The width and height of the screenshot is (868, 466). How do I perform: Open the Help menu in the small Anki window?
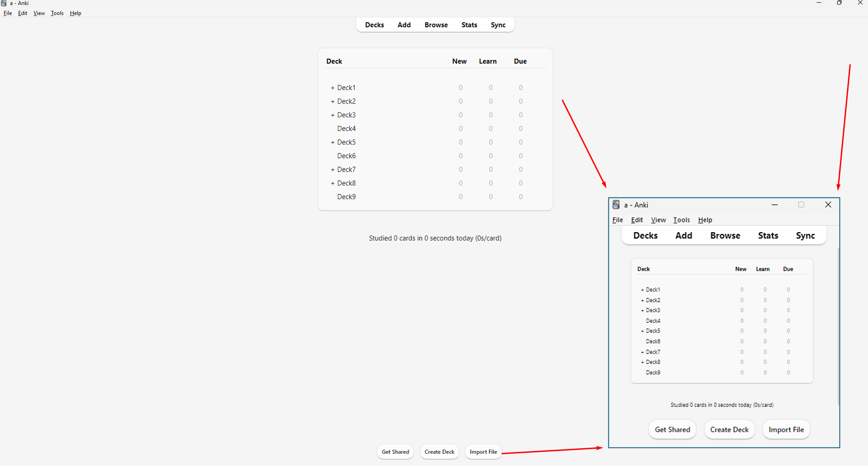(705, 220)
